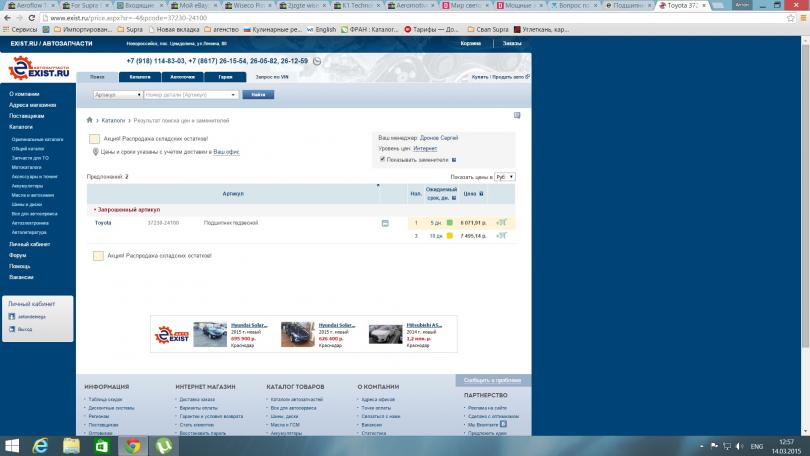Open the Toyota brand link

click(x=103, y=223)
